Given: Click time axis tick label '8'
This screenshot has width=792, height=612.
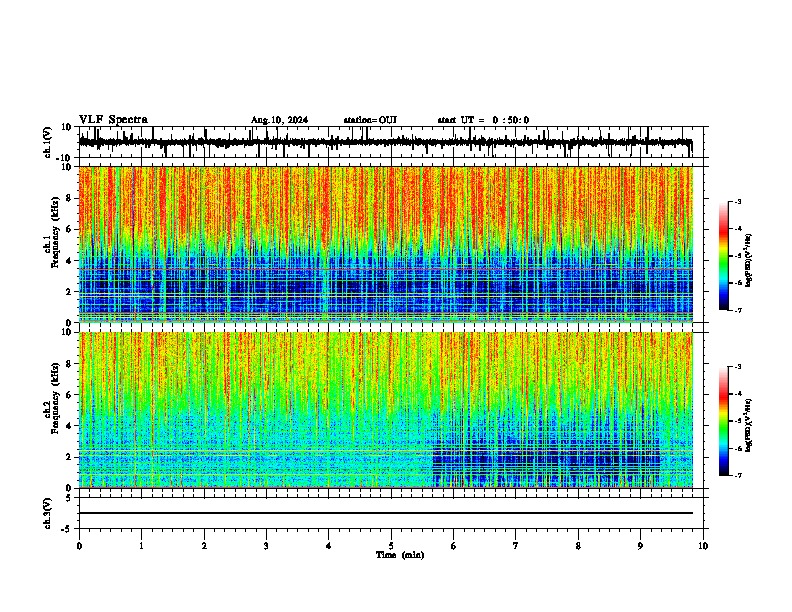Looking at the screenshot, I should (578, 546).
